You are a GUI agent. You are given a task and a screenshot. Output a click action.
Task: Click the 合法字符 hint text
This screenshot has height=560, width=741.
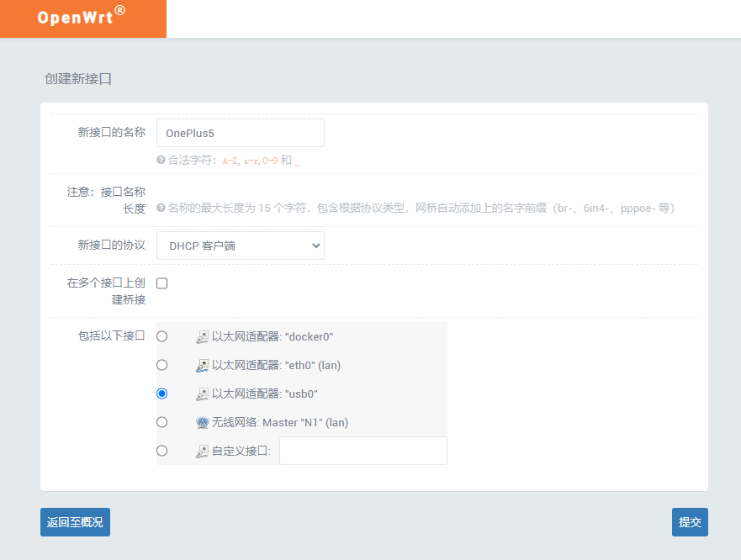(x=234, y=161)
